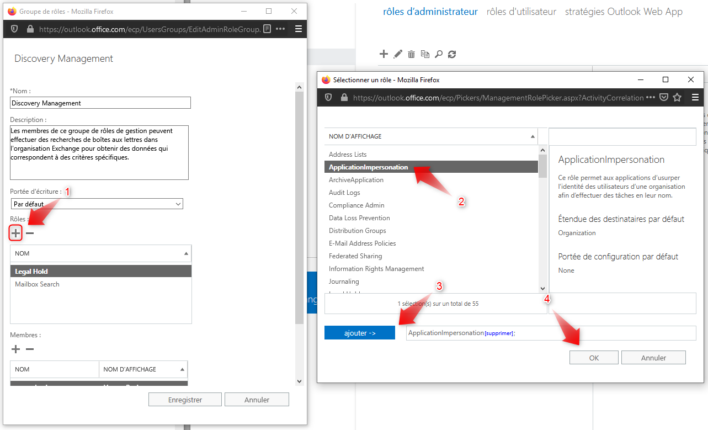Delete role group using the trash icon
Screen dimensions: 708x430
(x=411, y=54)
